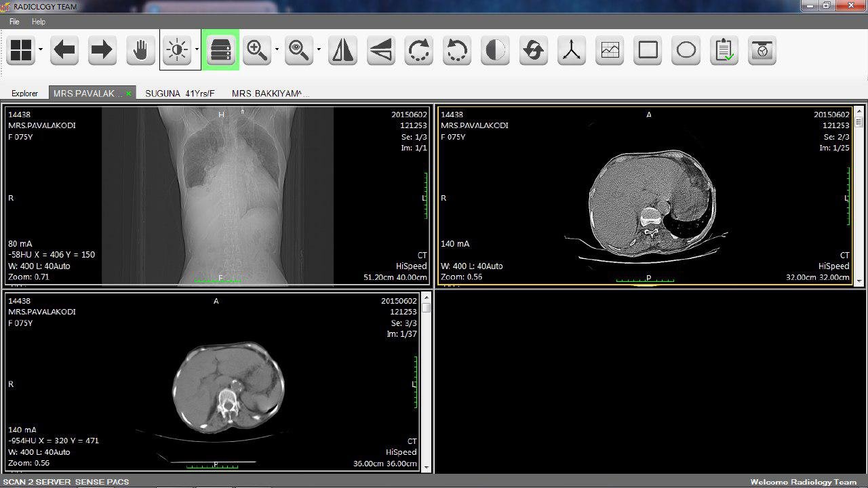The width and height of the screenshot is (868, 488).
Task: Expand the layout grid dropdown arrow
Action: (x=41, y=49)
